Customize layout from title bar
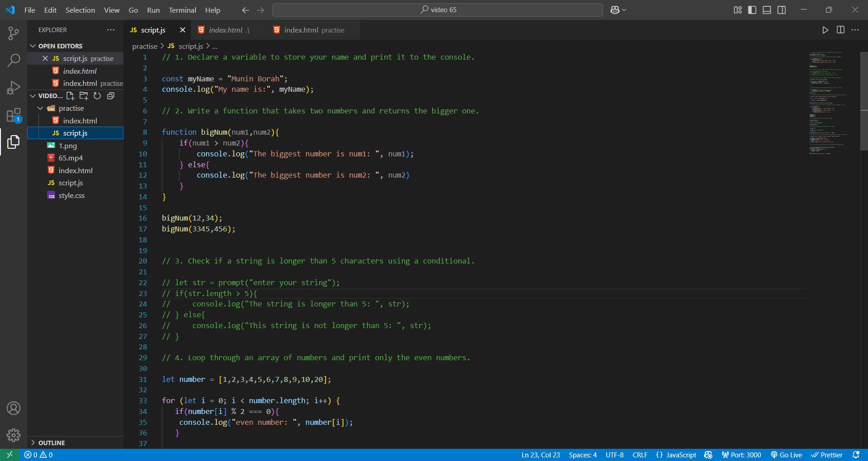Image resolution: width=868 pixels, height=461 pixels. (737, 10)
